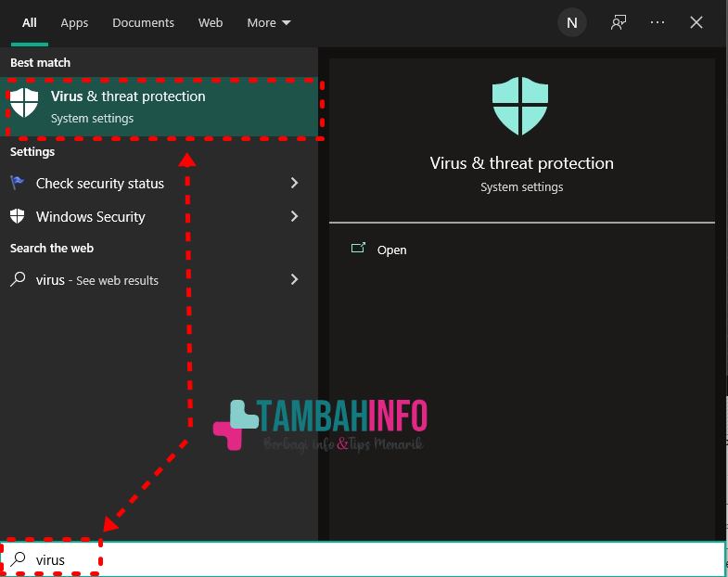This screenshot has width=728, height=577.
Task: Click the search magnifier icon in the search box
Action: click(x=19, y=558)
